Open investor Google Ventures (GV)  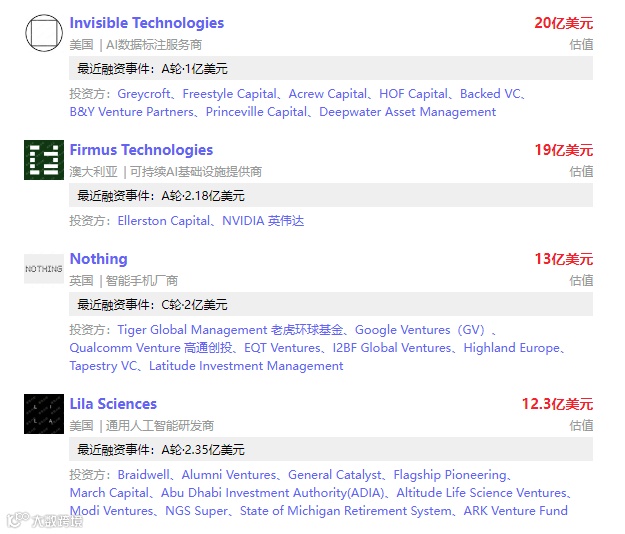pos(420,330)
